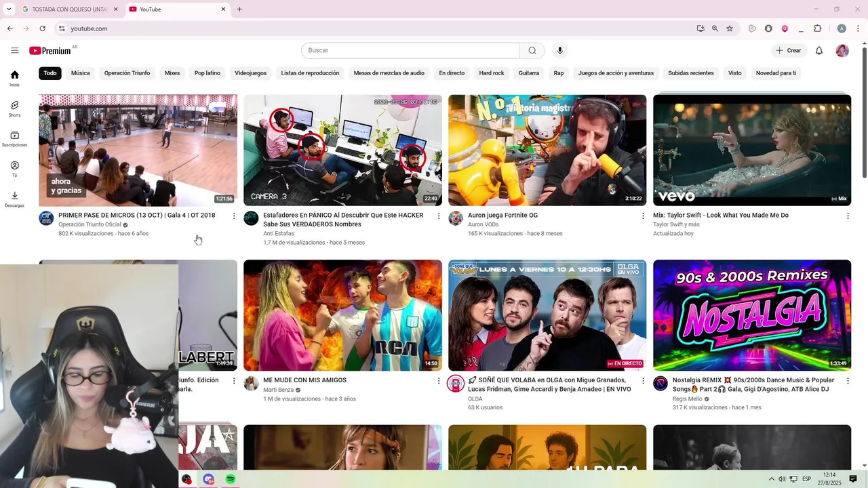This screenshot has height=488, width=868.
Task: Open the Anti Estafas channel avatar
Action: 251,218
